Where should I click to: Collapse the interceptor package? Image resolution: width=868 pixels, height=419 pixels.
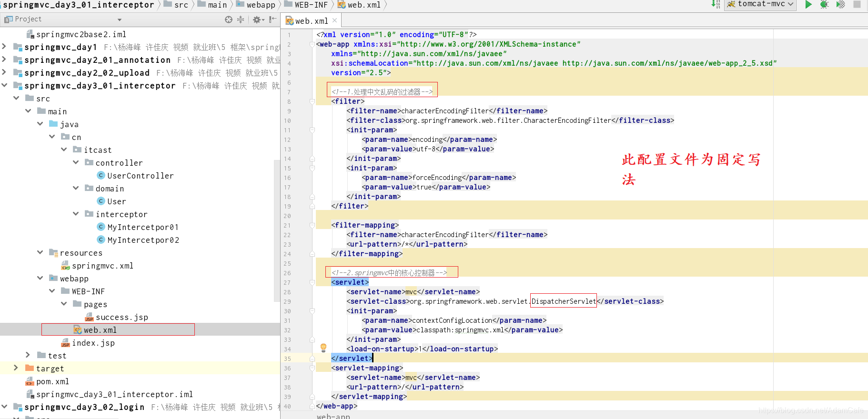76,214
